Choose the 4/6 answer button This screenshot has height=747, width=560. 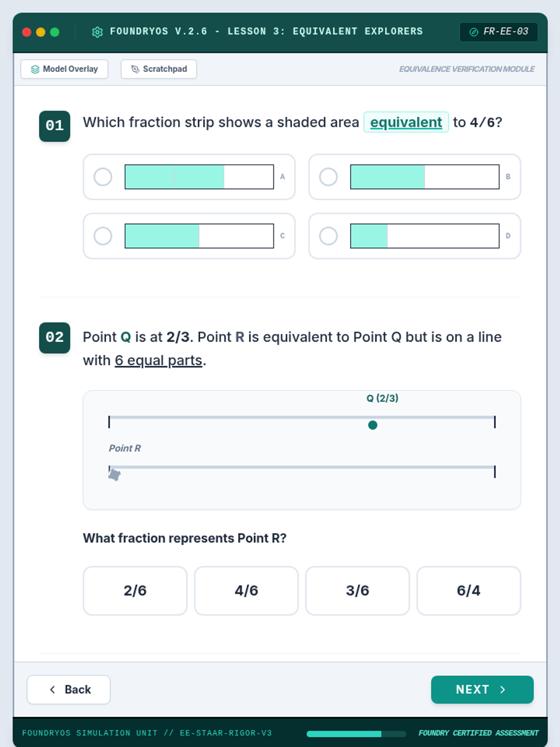click(x=246, y=591)
